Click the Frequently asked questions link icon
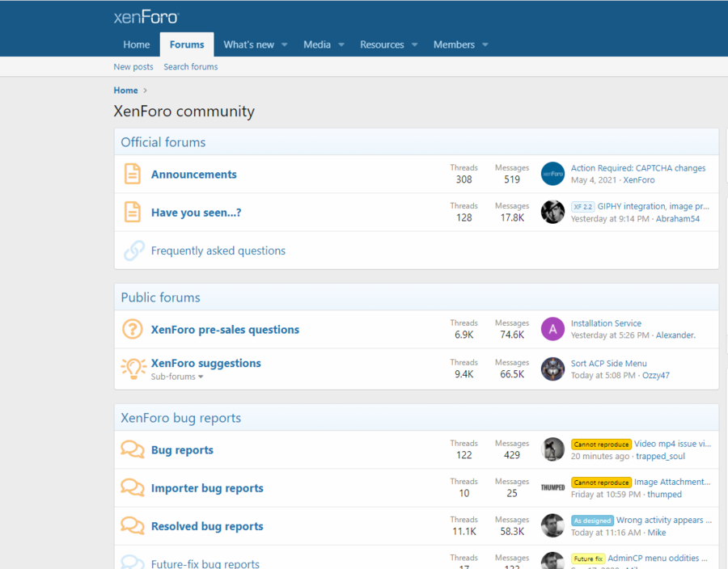The height and width of the screenshot is (569, 728). pos(133,251)
